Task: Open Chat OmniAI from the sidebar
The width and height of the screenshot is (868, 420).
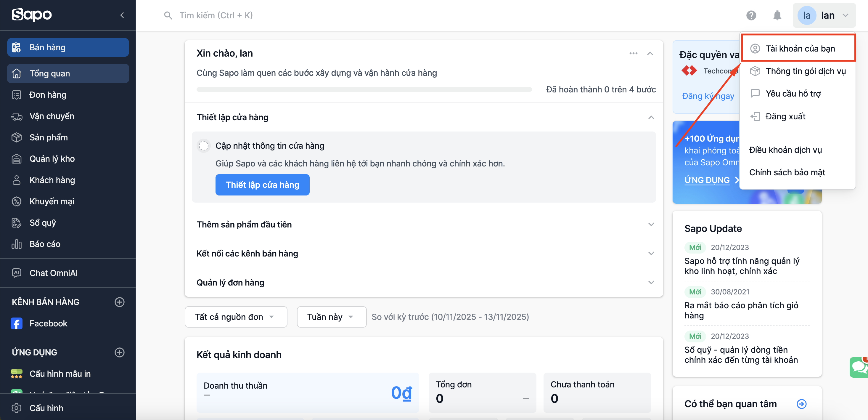Action: point(53,273)
